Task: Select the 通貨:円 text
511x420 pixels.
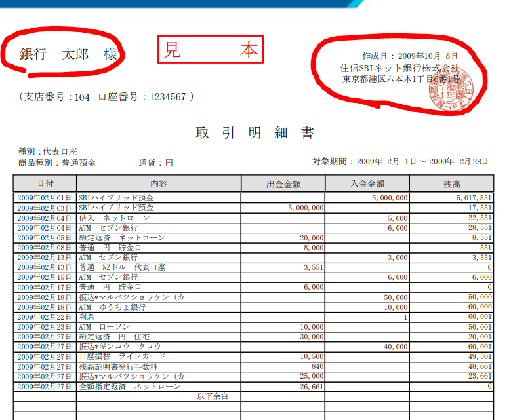Action: coord(155,162)
